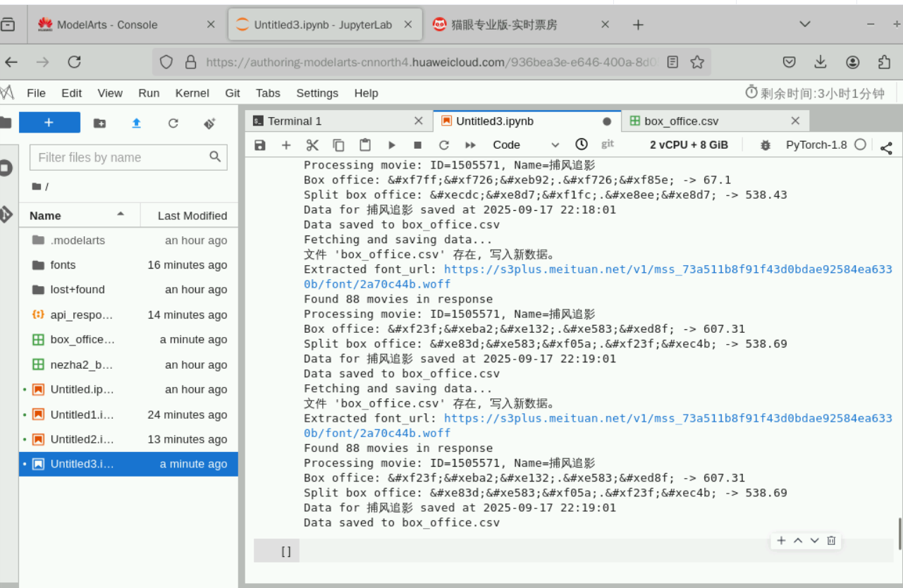Bookmark this page with star icon
The image size is (903, 588).
(697, 62)
